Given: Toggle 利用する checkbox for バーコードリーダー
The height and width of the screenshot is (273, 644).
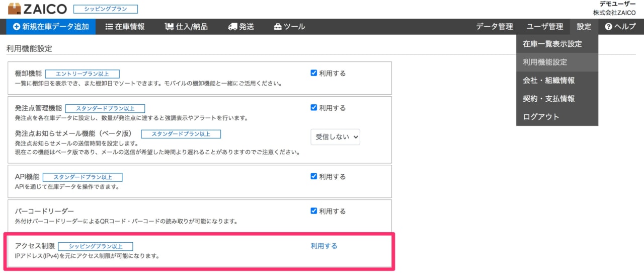Looking at the screenshot, I should [314, 211].
